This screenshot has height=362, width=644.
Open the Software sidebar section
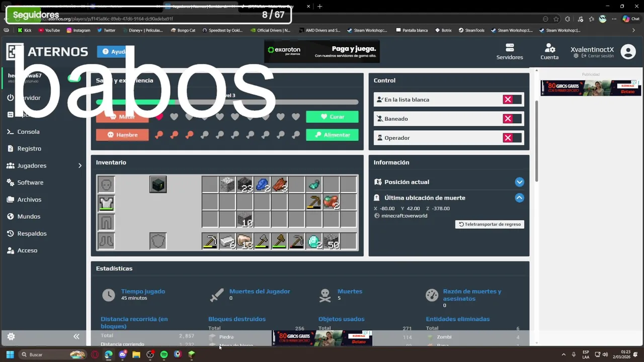click(x=30, y=183)
